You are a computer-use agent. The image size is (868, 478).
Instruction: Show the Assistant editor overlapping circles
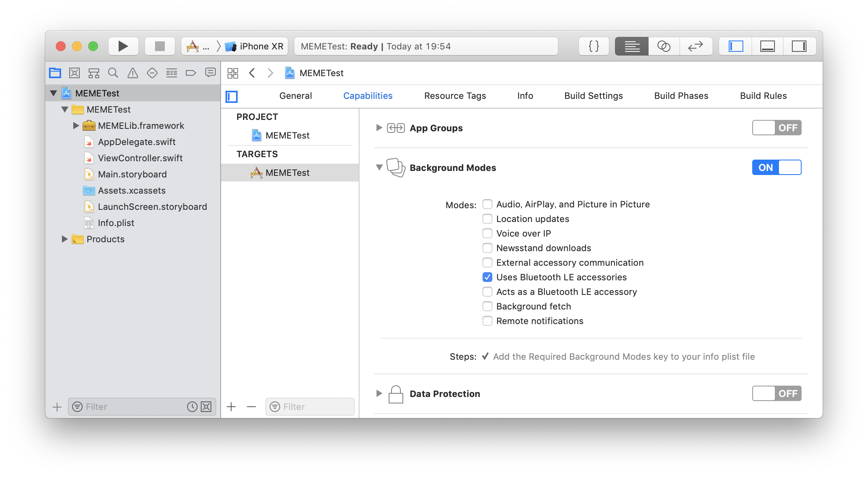pos(664,46)
